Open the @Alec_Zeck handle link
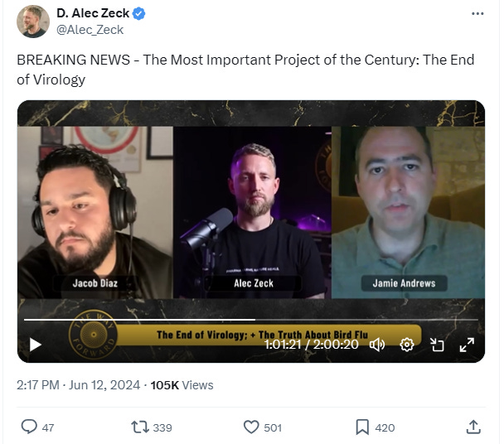504x444 pixels. click(x=90, y=30)
